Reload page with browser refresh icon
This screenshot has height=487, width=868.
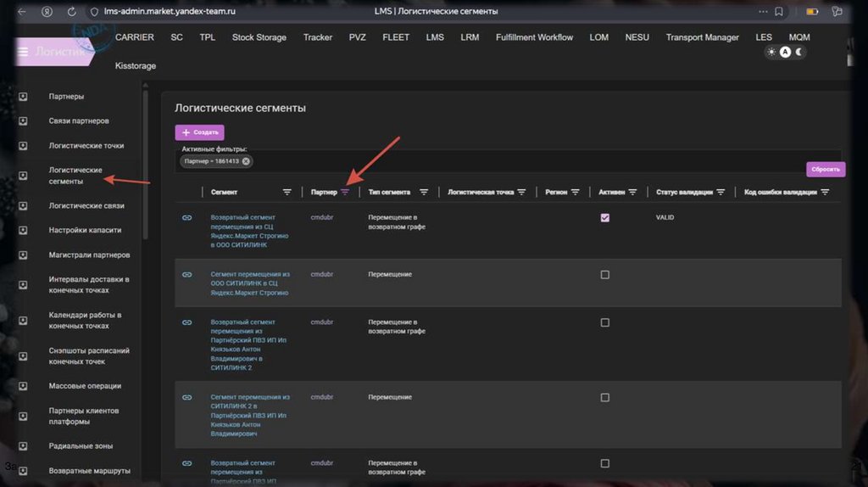pyautogui.click(x=71, y=12)
